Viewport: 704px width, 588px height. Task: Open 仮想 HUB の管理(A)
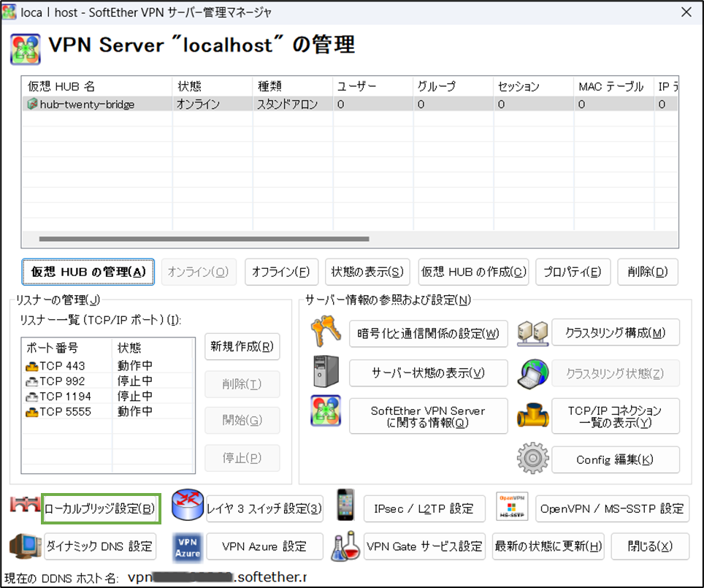pos(88,272)
